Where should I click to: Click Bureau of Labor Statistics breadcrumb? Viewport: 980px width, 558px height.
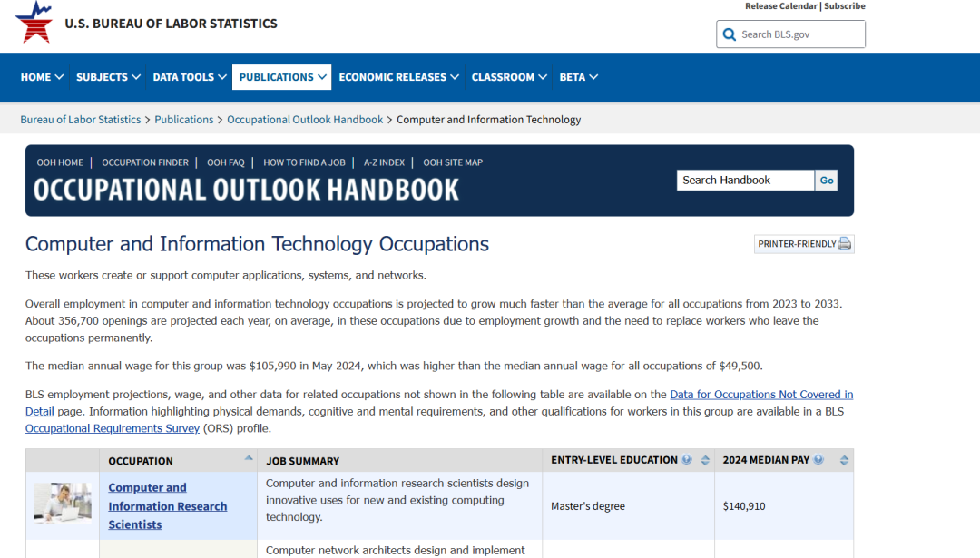(81, 120)
